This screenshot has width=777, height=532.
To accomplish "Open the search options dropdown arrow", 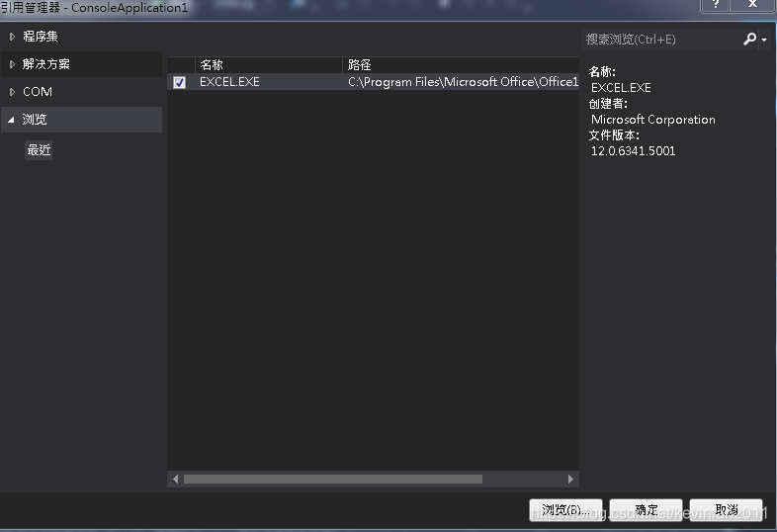I will click(x=764, y=40).
